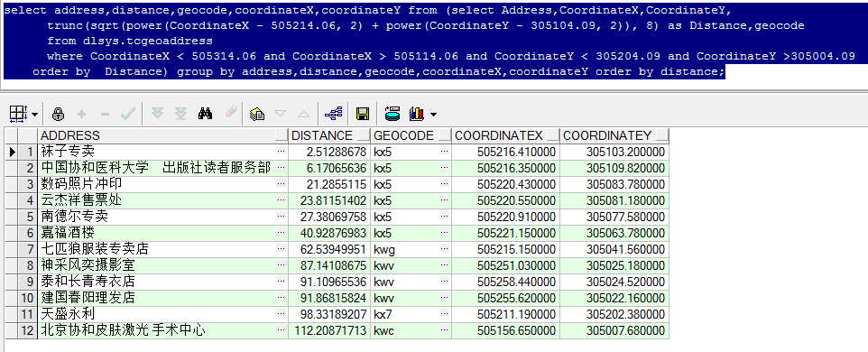Go to previous record up-triangle icon
This screenshot has width=868, height=352.
coord(303,114)
